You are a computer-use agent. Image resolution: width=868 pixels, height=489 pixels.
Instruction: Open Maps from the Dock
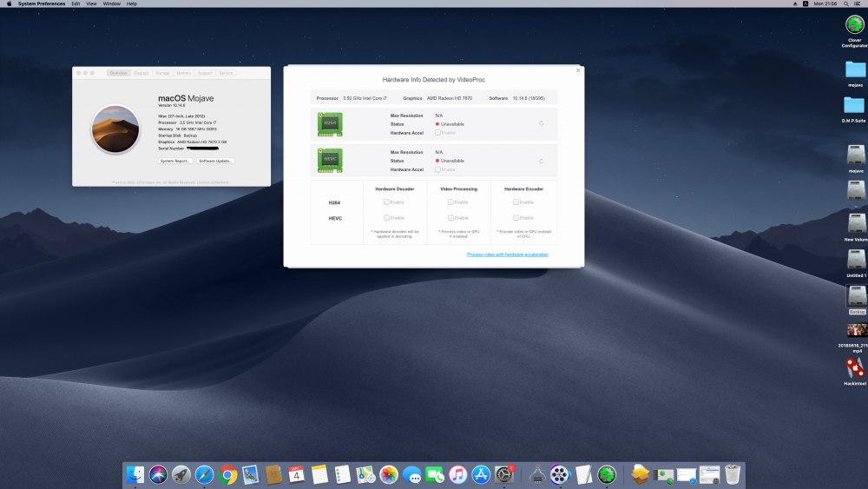[x=365, y=474]
